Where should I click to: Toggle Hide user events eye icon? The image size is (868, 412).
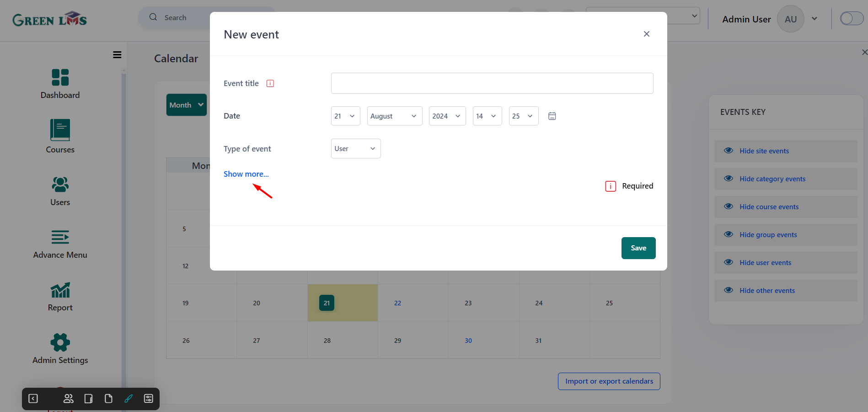729,262
